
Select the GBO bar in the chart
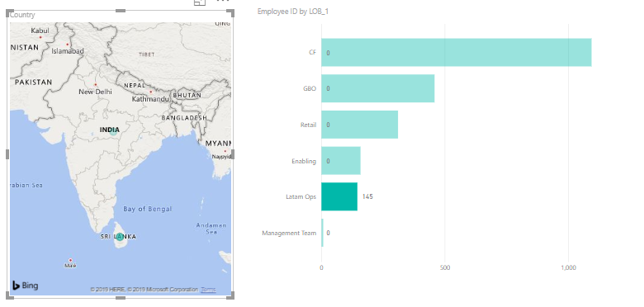click(378, 88)
